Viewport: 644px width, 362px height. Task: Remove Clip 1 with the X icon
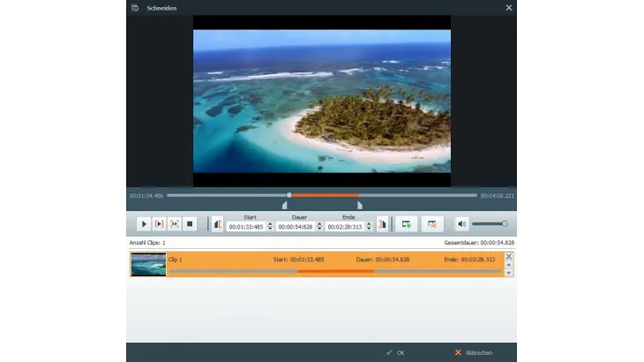pos(508,256)
